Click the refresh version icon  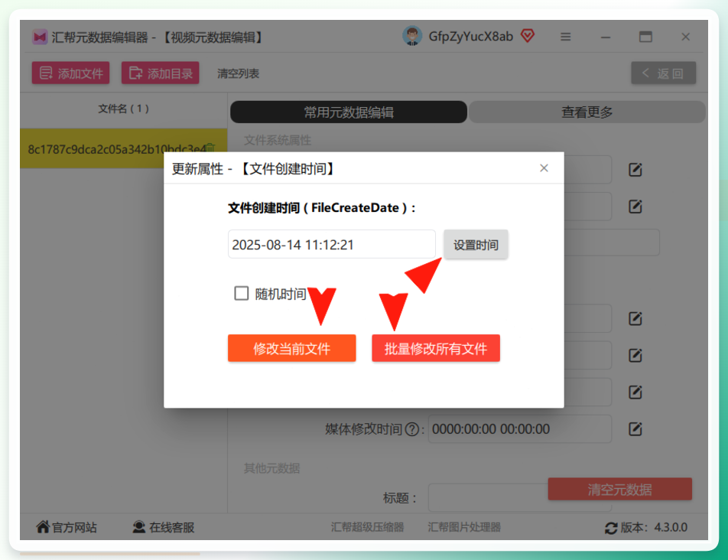tap(611, 528)
